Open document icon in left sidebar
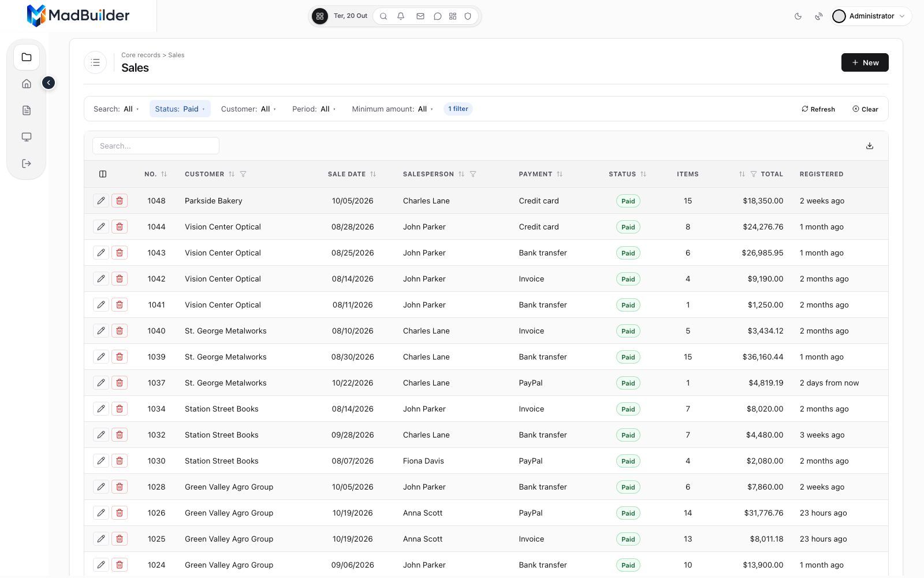This screenshot has height=578, width=924. click(x=27, y=110)
